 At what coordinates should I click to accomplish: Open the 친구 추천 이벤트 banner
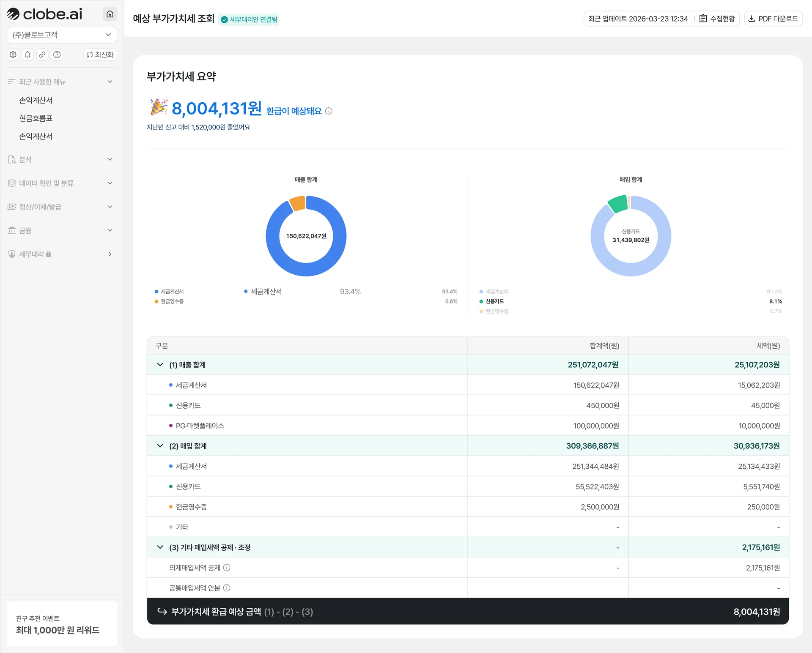(x=62, y=624)
